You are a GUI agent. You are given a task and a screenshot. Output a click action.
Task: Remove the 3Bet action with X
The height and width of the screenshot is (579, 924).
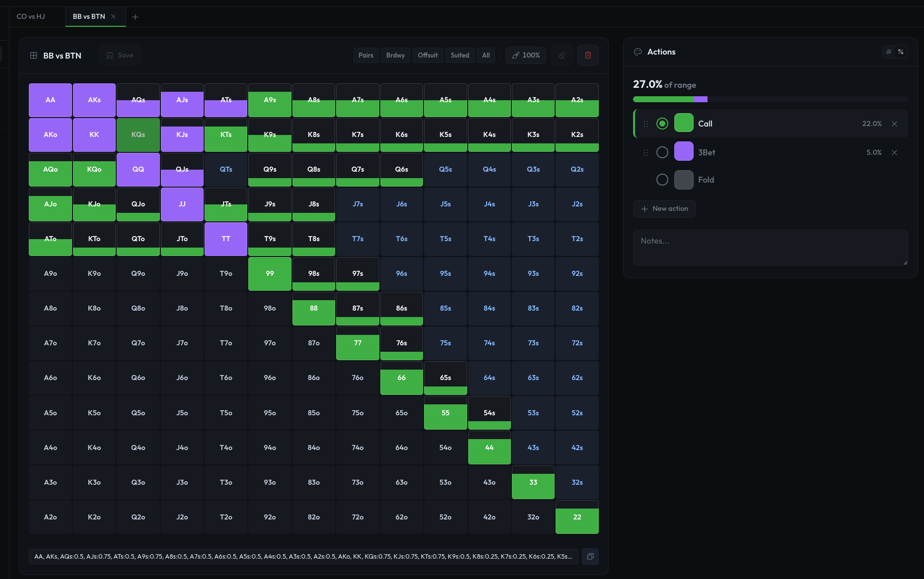894,152
